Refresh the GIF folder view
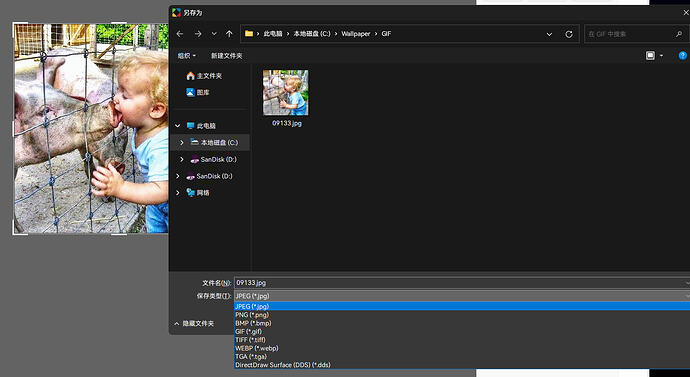This screenshot has height=377, width=690. pos(569,34)
